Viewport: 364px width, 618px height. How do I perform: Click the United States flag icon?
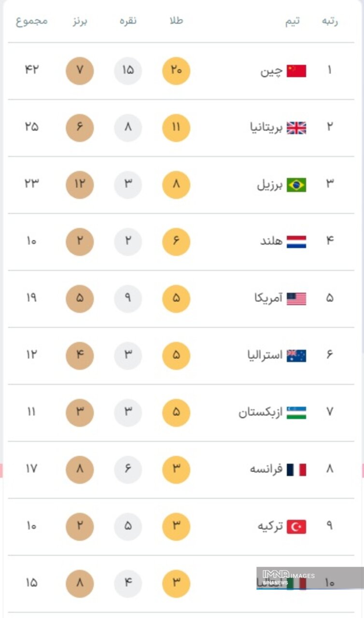pyautogui.click(x=296, y=299)
